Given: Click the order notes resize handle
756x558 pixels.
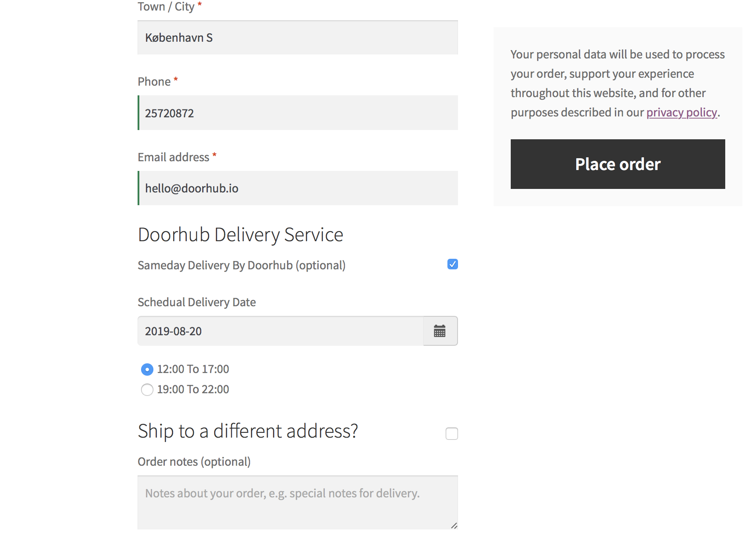Looking at the screenshot, I should (454, 525).
